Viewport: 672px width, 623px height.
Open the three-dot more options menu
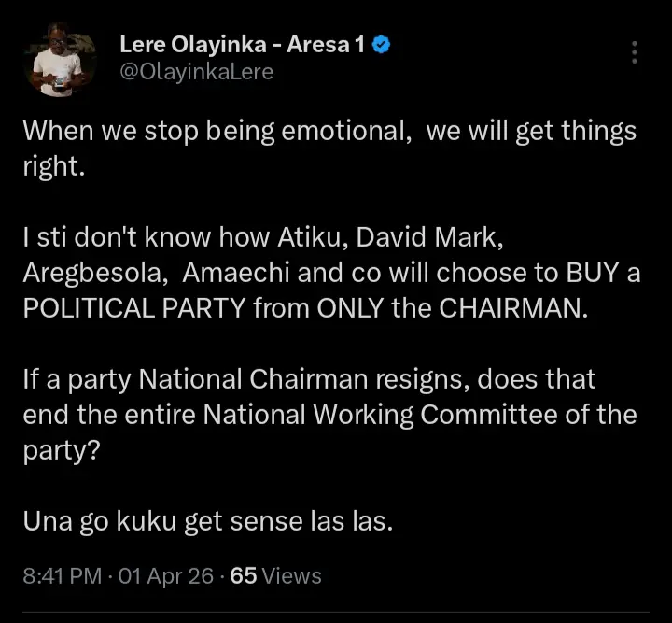pos(635,52)
